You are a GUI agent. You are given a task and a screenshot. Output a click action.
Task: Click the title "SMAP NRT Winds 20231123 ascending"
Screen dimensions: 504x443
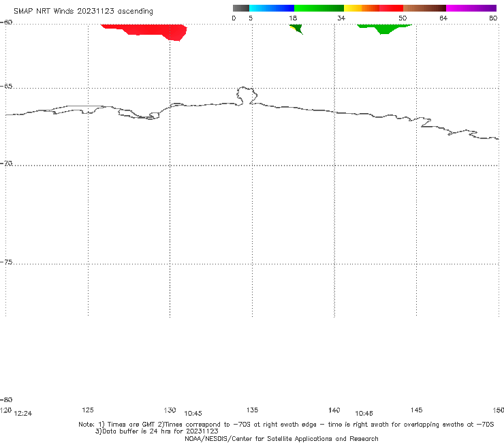tap(83, 11)
